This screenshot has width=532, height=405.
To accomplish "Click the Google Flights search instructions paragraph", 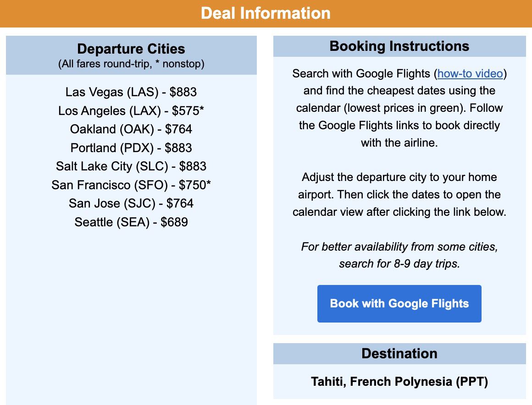I will 399,108.
